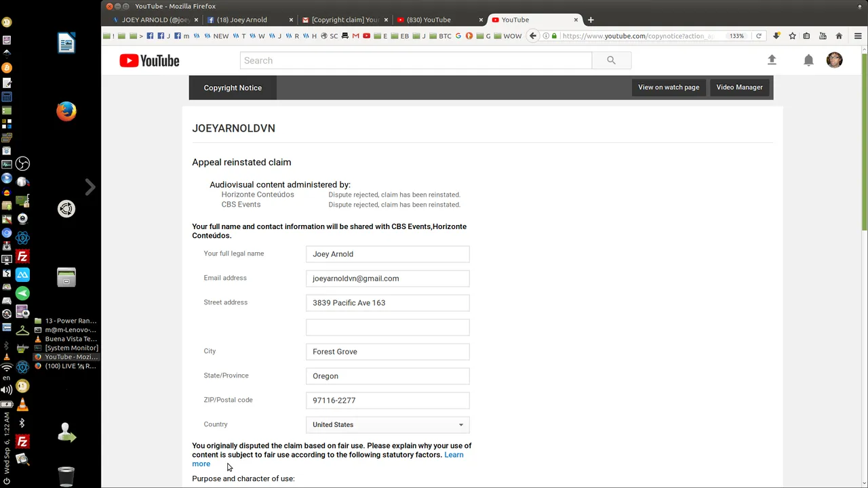Open the NEW bookmark
The height and width of the screenshot is (488, 868).
click(216, 36)
